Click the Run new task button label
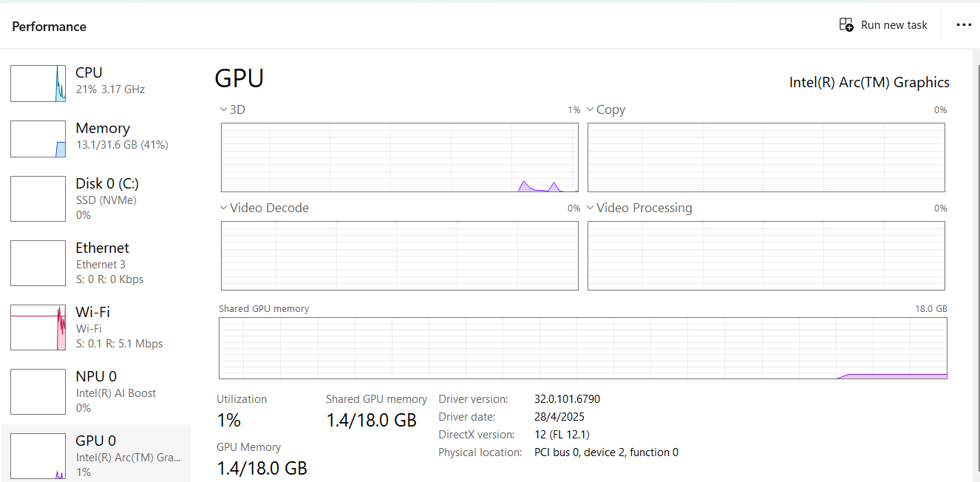This screenshot has height=482, width=980. tap(894, 25)
